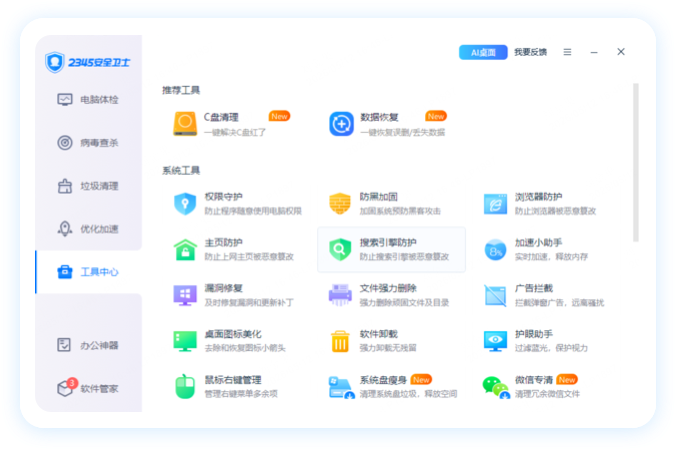The image size is (676, 450).
Task: Click the 去除和恢复图标小箭头 description
Action: (245, 348)
